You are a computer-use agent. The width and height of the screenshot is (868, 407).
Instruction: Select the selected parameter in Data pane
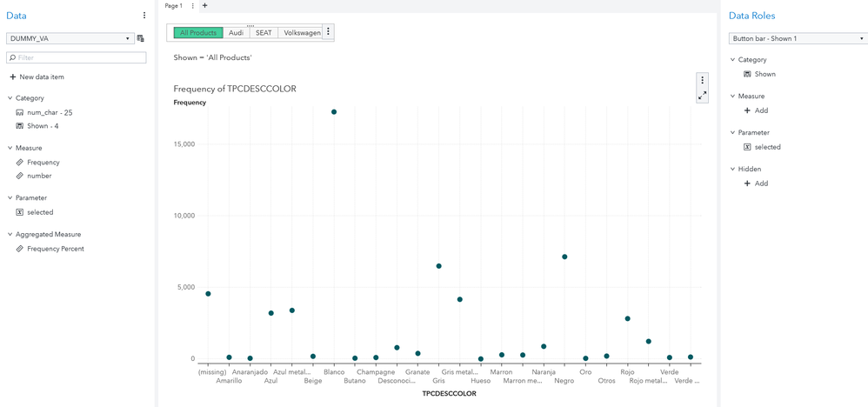pos(34,212)
